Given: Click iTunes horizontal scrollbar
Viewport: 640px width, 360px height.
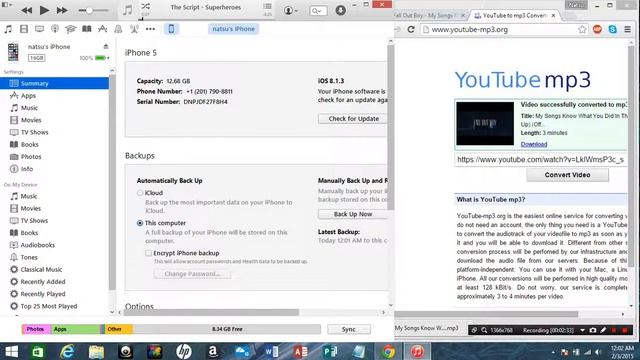Looking at the screenshot, I should 211,313.
